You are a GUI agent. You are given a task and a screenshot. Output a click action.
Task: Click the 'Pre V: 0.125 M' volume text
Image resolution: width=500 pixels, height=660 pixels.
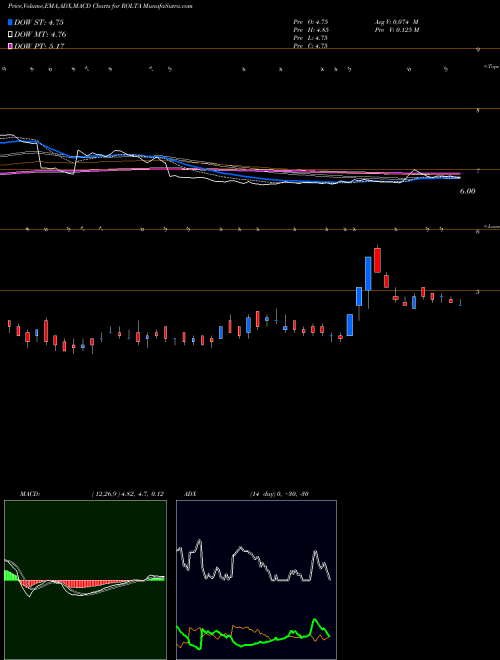tap(396, 29)
